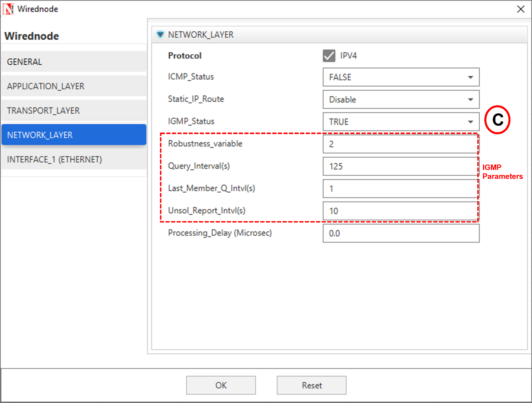Click the Last_Member_Q_Intvl(s) field
532x403 pixels.
pyautogui.click(x=401, y=189)
